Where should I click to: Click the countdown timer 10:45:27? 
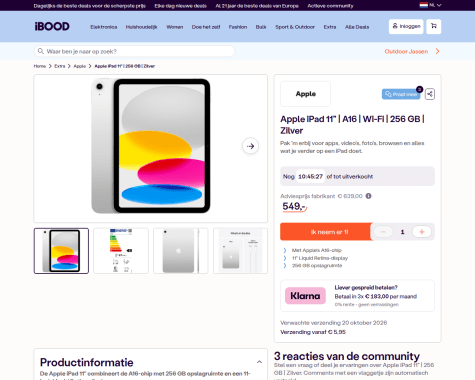click(x=310, y=176)
